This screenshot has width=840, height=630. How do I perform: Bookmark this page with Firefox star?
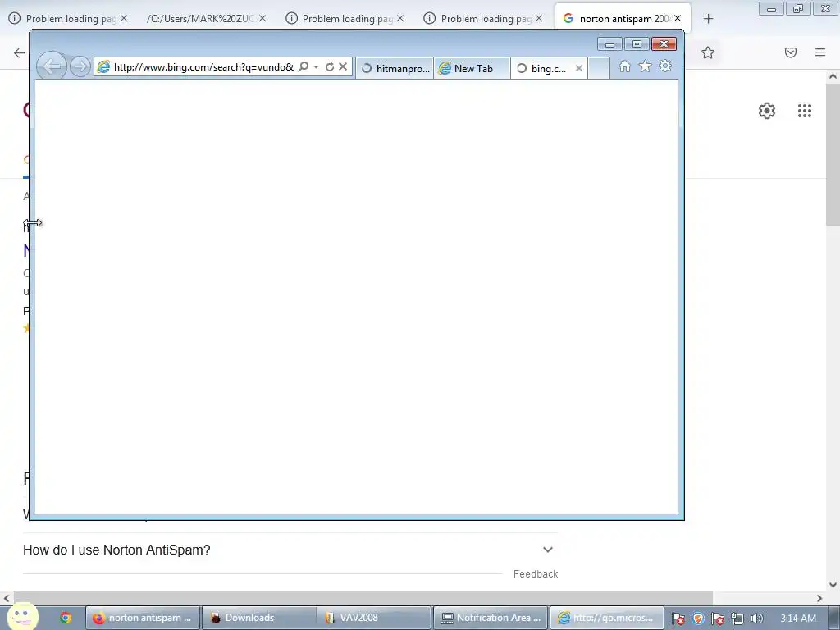[708, 52]
